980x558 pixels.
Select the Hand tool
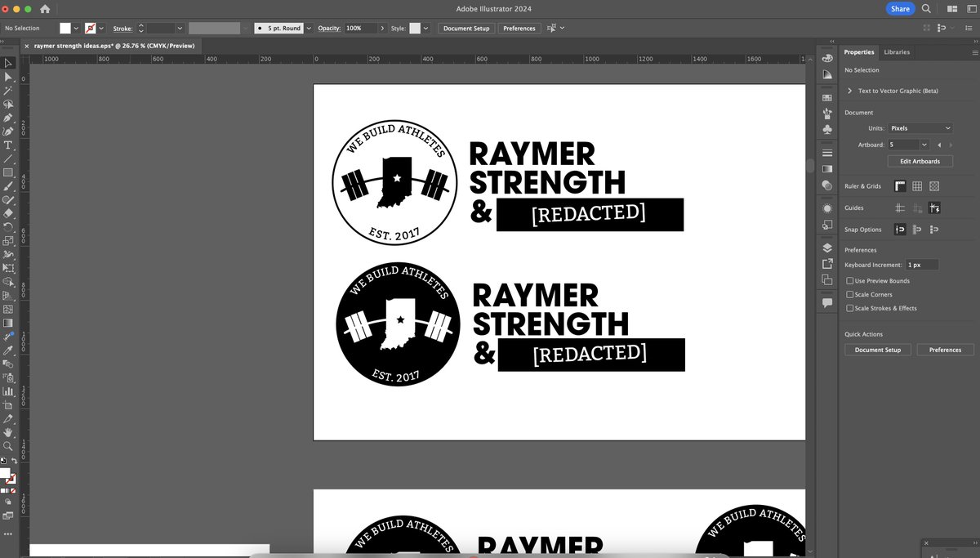pyautogui.click(x=8, y=432)
